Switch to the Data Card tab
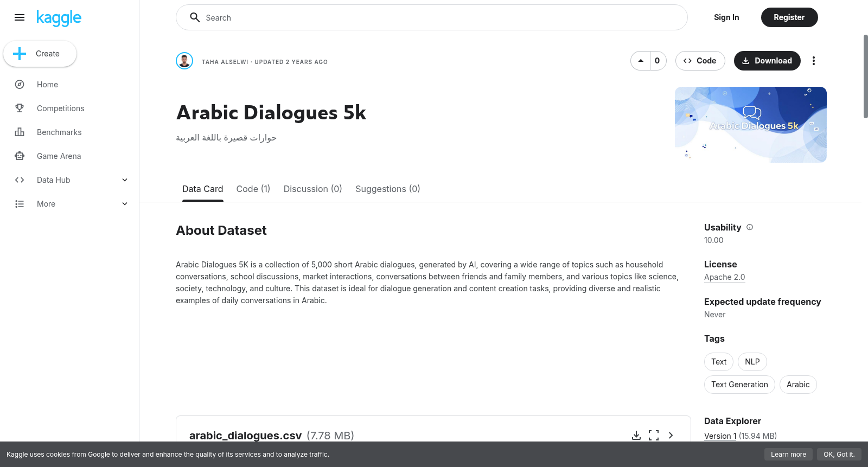Viewport: 868px width, 467px height. tap(203, 189)
